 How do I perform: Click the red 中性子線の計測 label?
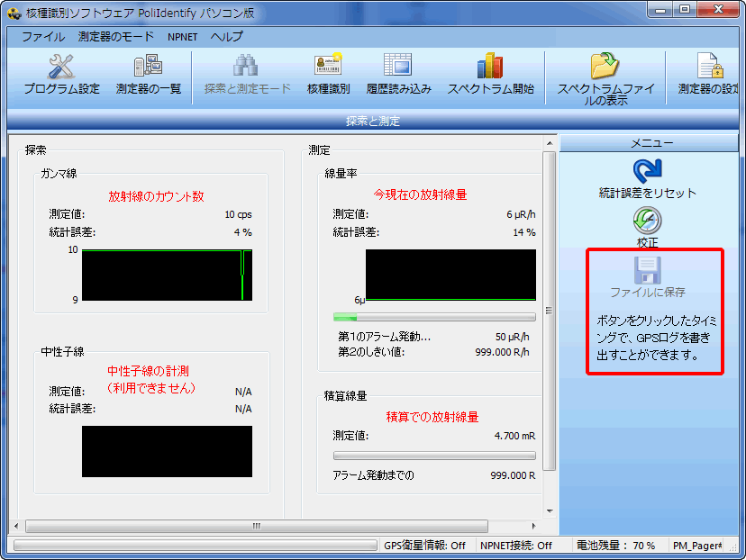pyautogui.click(x=148, y=371)
